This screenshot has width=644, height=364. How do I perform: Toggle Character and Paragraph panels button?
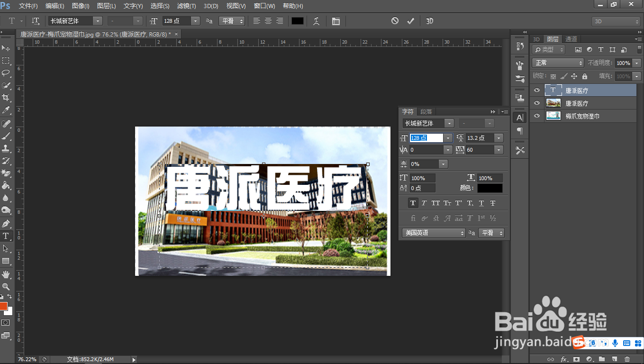click(336, 21)
